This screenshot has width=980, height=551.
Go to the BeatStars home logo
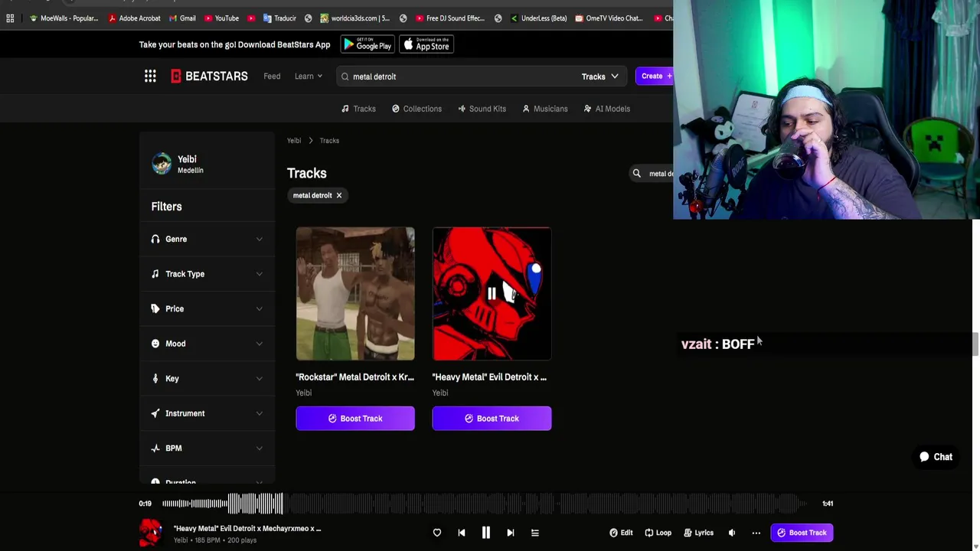coord(209,76)
